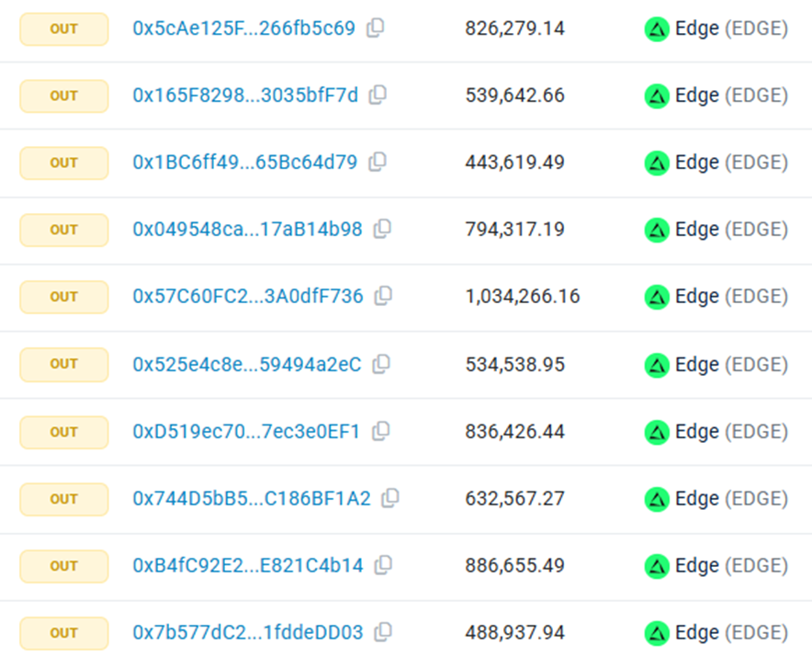Click Edge token icon in 534,538.95 row

[x=657, y=366]
